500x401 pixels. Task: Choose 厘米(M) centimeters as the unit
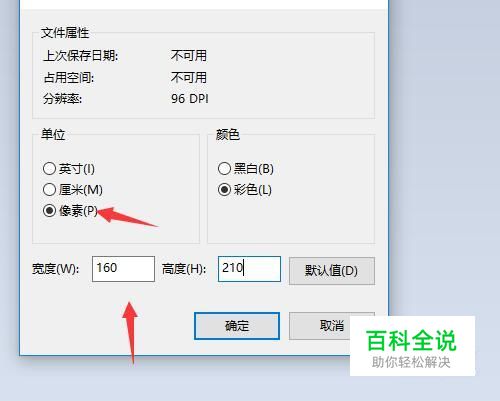click(73, 190)
